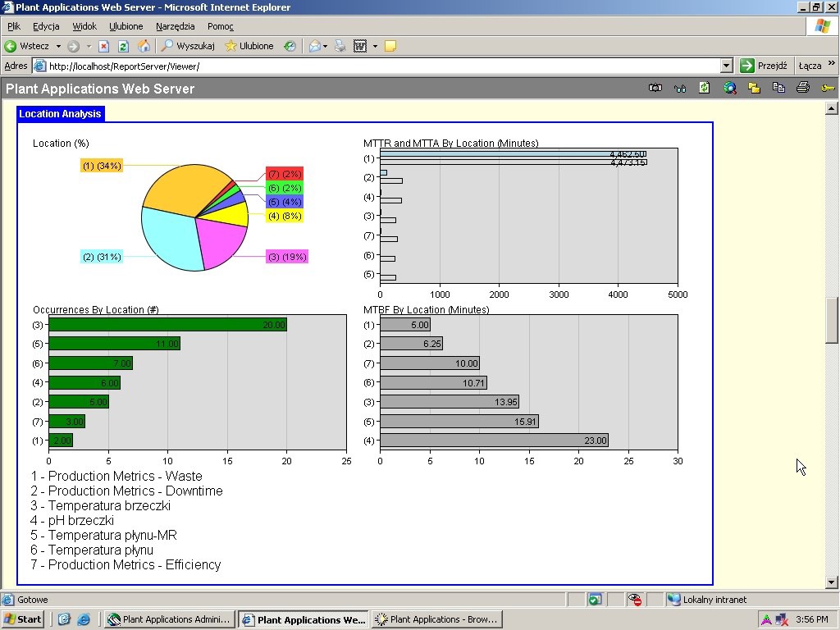The height and width of the screenshot is (630, 840).
Task: Click the orange (1) (34%) pie label
Action: pyautogui.click(x=102, y=166)
